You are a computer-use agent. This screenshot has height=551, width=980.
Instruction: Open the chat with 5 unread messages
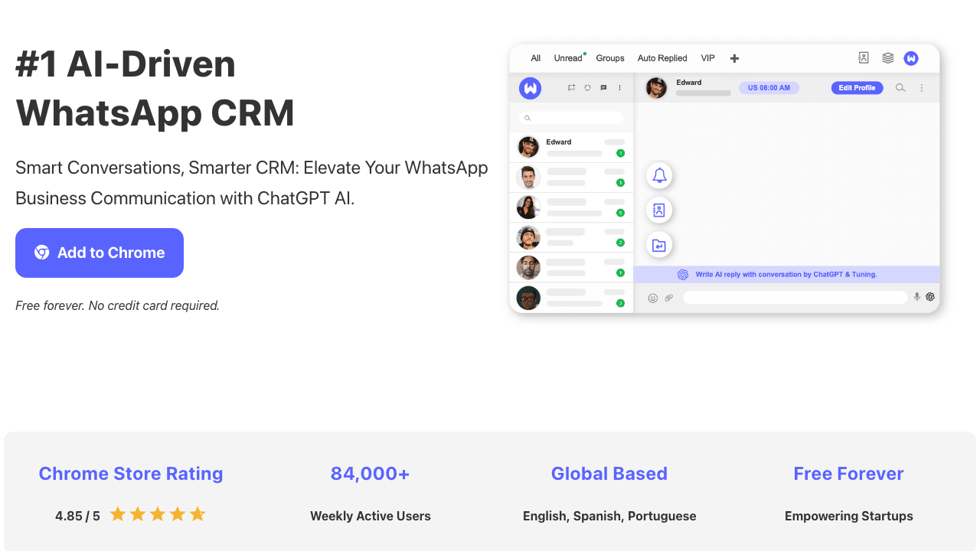coord(571,207)
